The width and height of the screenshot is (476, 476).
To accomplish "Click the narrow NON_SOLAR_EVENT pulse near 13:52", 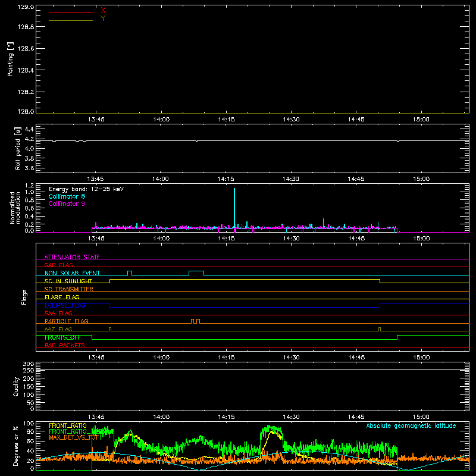I will click(x=130, y=273).
